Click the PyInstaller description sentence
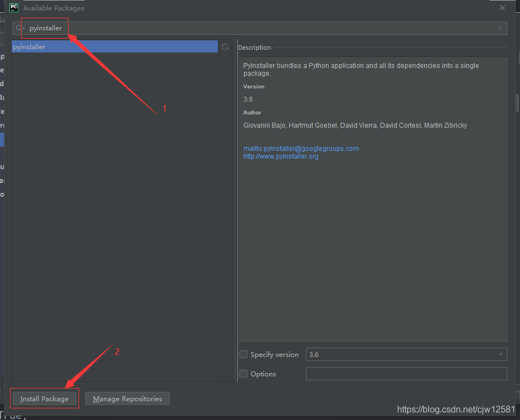The height and width of the screenshot is (420, 520). [361, 70]
